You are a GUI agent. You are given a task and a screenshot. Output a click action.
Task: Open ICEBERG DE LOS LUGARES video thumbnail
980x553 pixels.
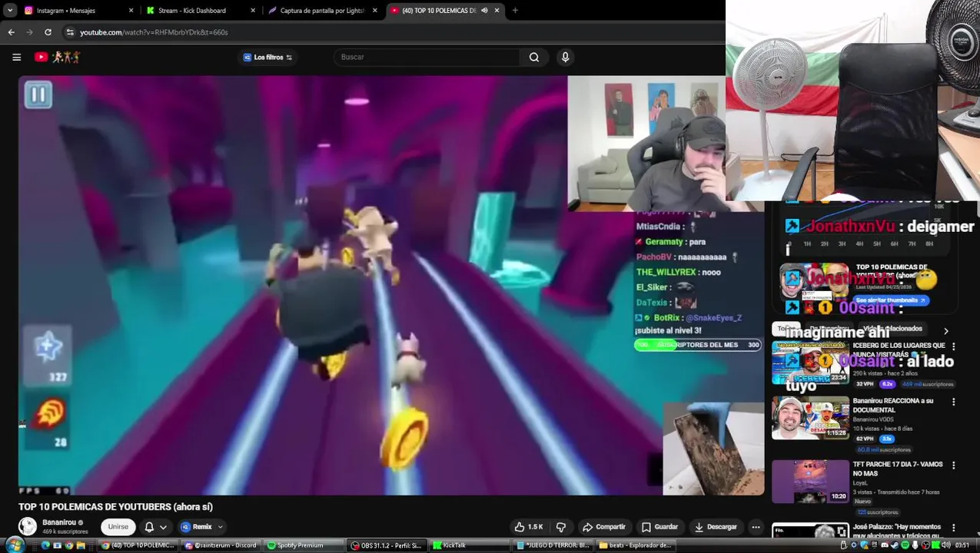pyautogui.click(x=810, y=363)
